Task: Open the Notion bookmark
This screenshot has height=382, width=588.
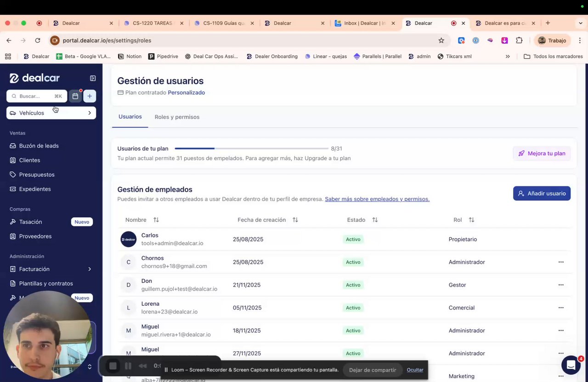Action: pyautogui.click(x=130, y=56)
